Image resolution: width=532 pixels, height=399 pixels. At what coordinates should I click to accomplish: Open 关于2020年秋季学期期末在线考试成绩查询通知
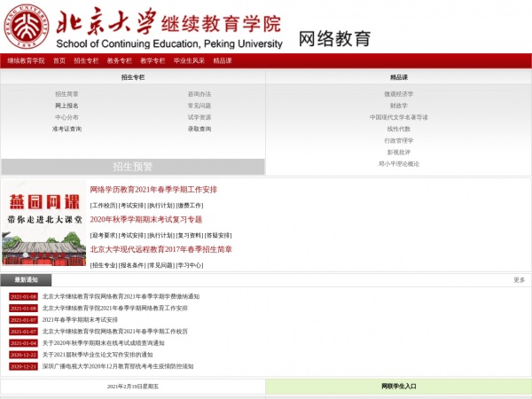click(103, 343)
